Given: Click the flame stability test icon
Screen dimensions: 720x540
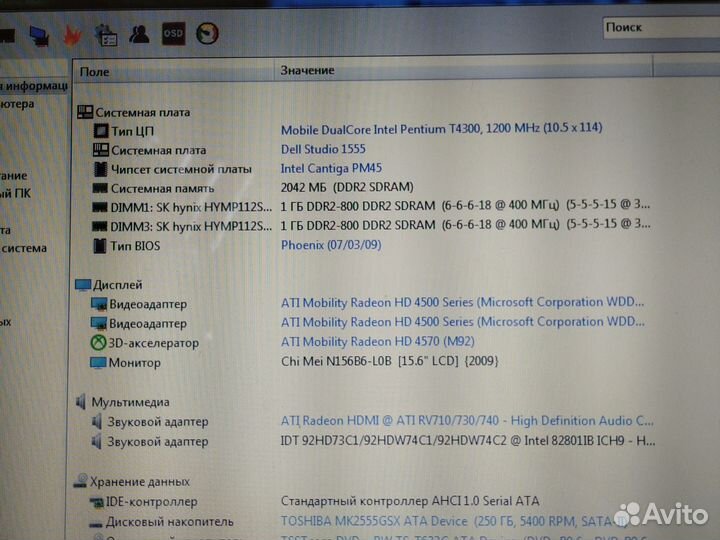Looking at the screenshot, I should click(x=72, y=37).
